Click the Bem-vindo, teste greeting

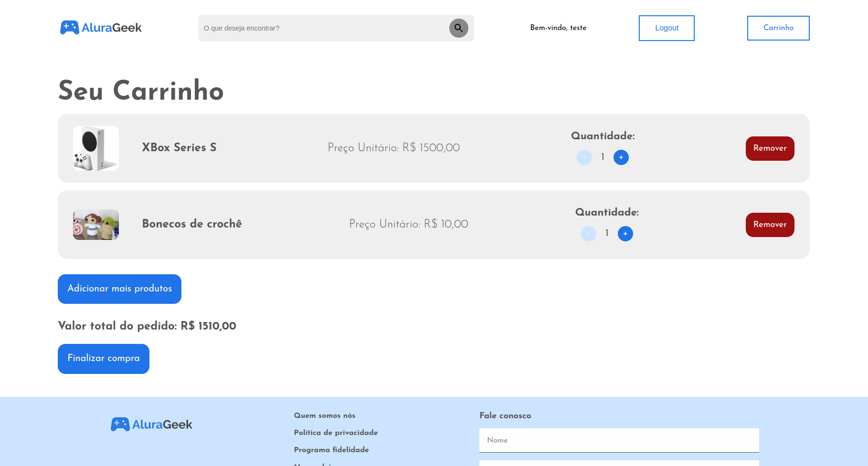(558, 28)
